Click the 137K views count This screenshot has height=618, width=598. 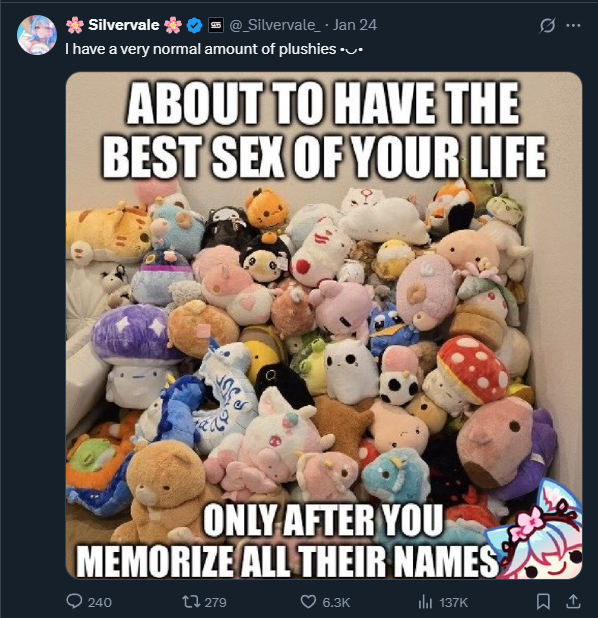(453, 602)
